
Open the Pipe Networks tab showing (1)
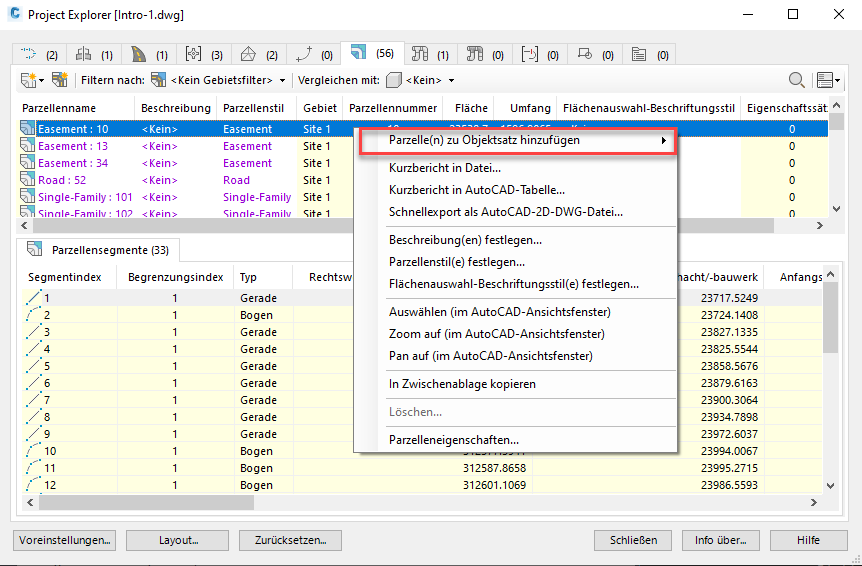point(430,54)
